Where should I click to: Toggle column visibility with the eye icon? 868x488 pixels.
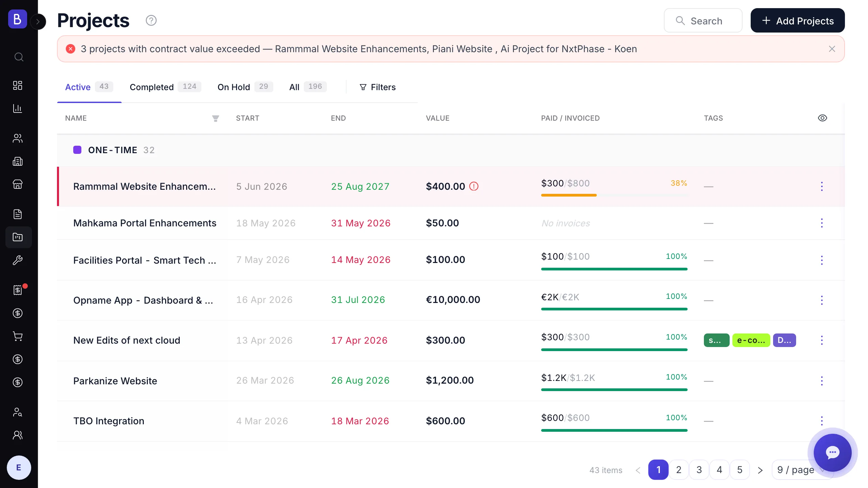[822, 118]
